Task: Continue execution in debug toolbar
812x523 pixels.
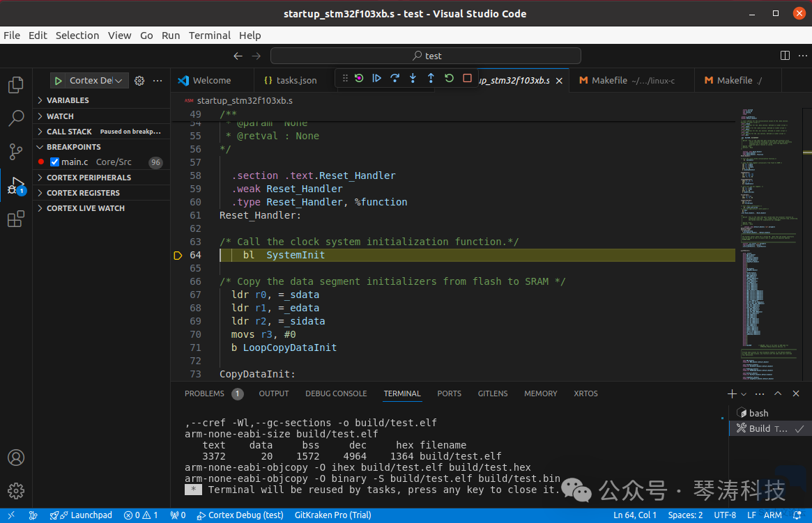Action: pos(377,78)
